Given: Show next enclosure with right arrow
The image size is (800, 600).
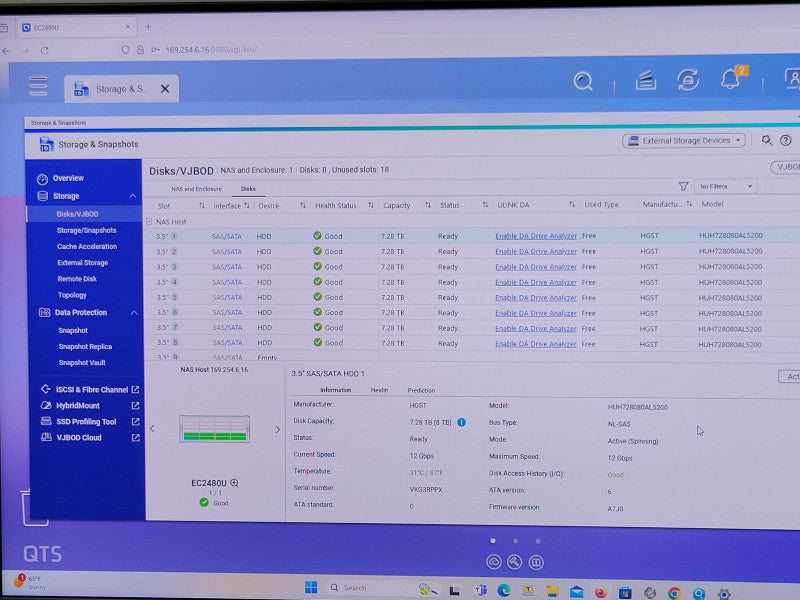Looking at the screenshot, I should (278, 430).
